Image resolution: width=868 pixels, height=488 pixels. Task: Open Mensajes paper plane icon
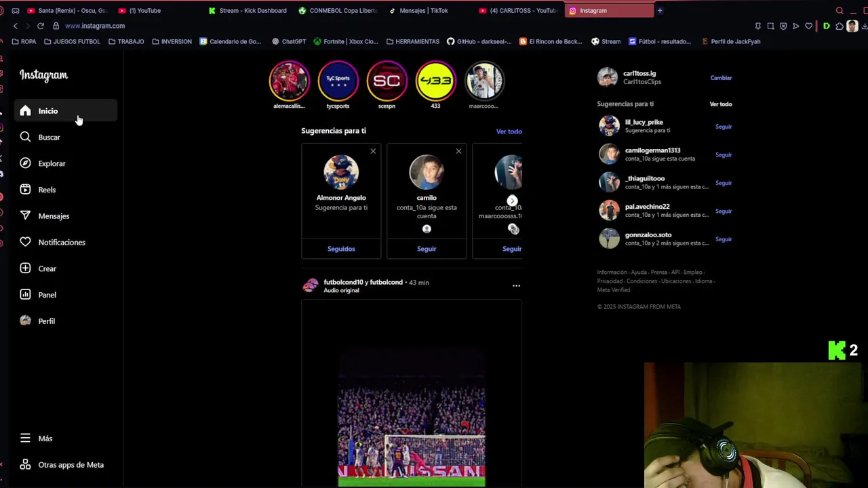(25, 216)
